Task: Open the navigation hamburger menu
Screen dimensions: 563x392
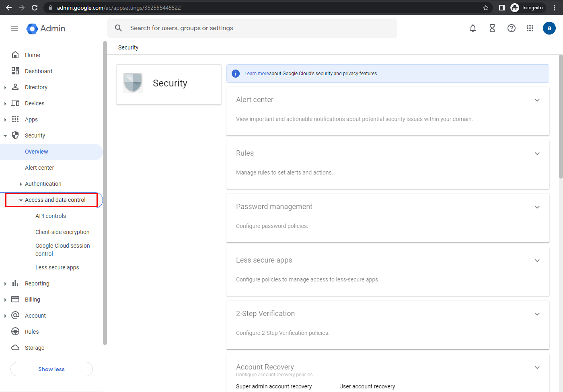Action: tap(14, 28)
